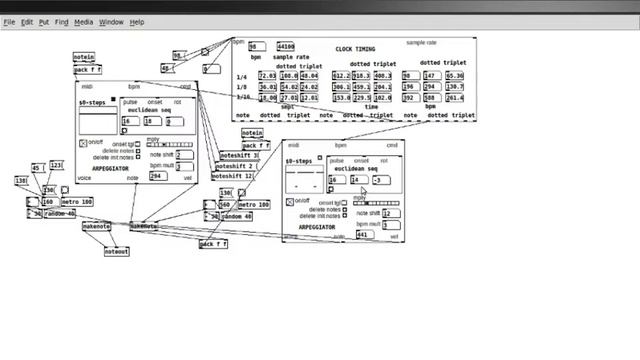
Task: Click the black square beside left $0-steps
Action: (113, 99)
